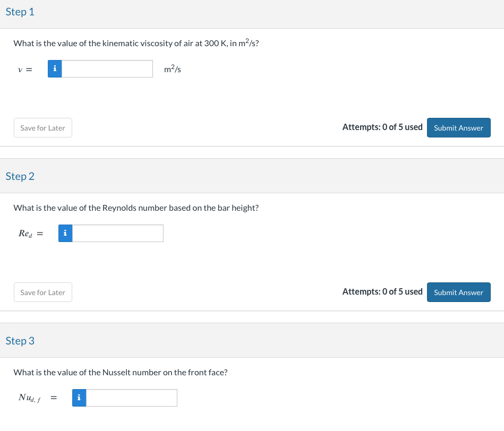Click the Step 2 Reynolds number question text

pos(136,208)
